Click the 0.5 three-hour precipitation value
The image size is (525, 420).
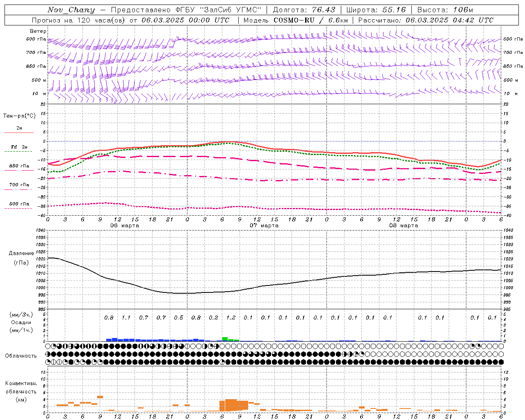point(178,317)
